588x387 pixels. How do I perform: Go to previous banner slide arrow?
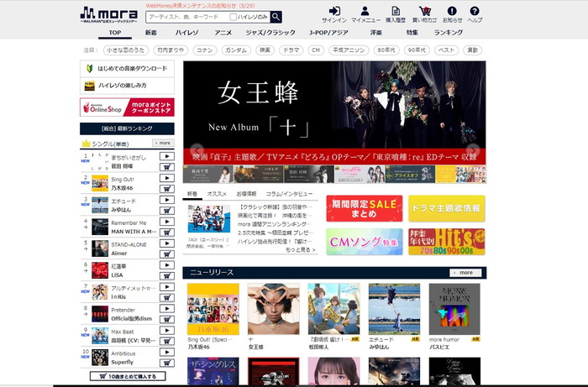point(197,149)
